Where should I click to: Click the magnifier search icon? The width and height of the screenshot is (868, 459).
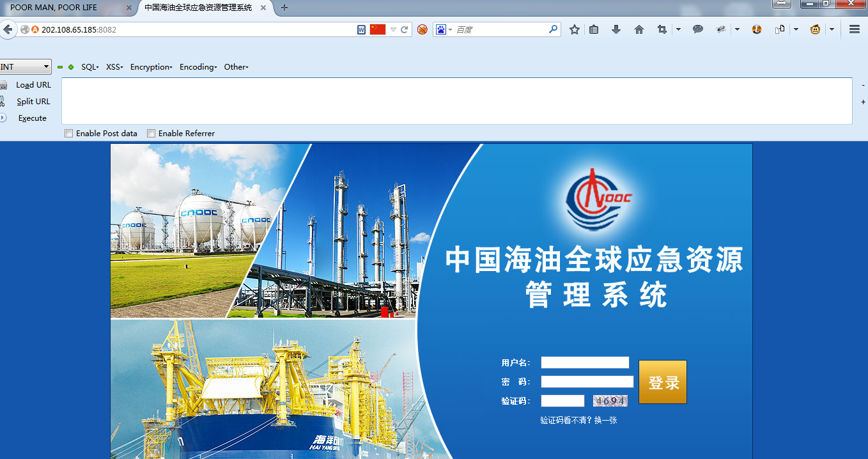[x=554, y=29]
